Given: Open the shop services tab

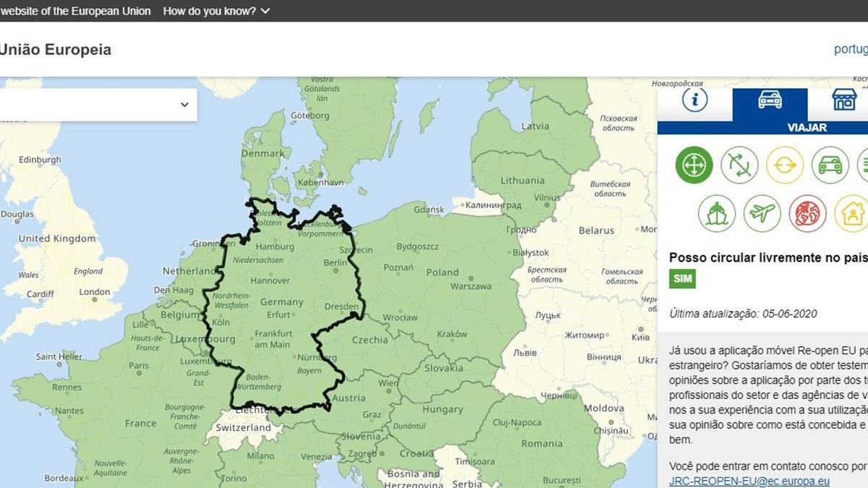Looking at the screenshot, I should click(x=843, y=100).
